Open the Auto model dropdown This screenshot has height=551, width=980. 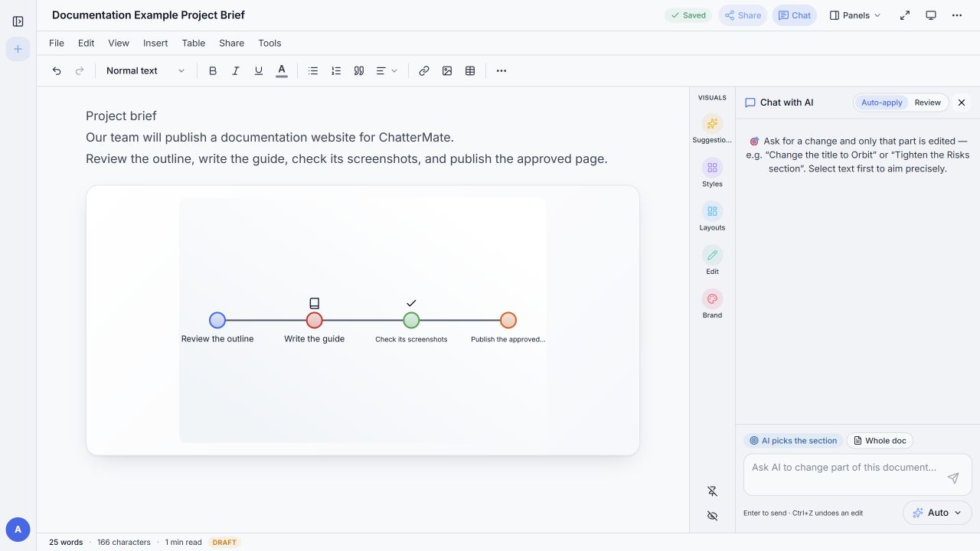coord(937,513)
